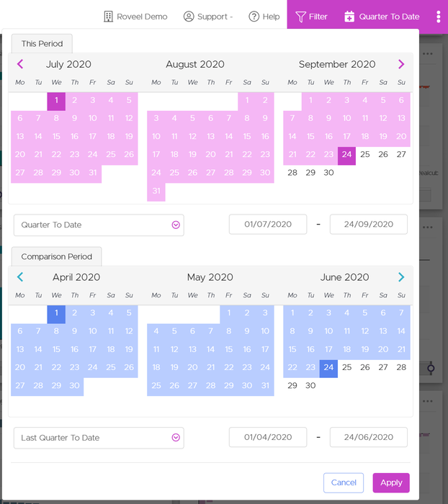Click the Roveel Demo building icon
This screenshot has height=504, width=448.
click(x=109, y=17)
